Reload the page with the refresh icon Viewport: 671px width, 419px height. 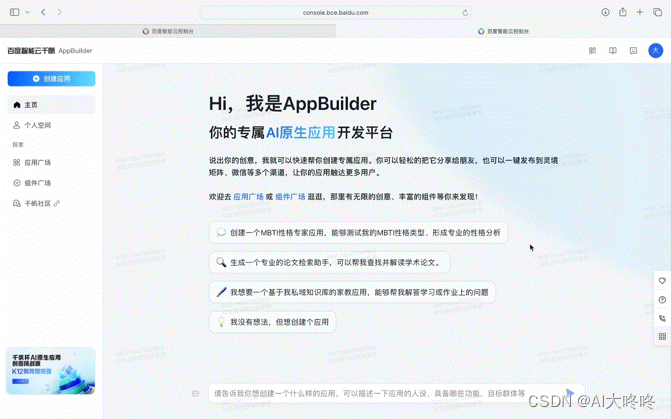tap(465, 13)
